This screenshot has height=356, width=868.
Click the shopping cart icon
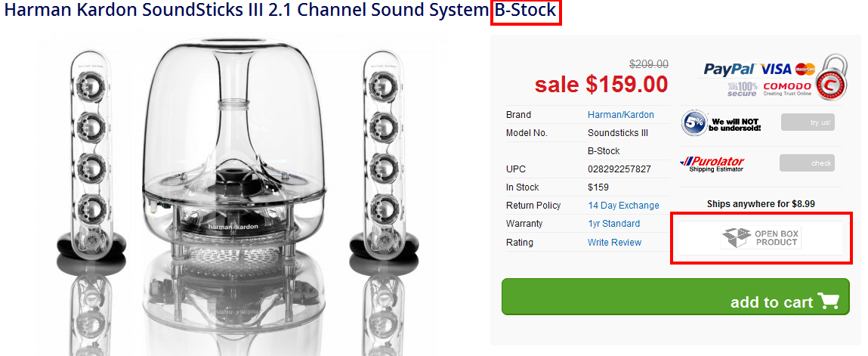click(829, 302)
